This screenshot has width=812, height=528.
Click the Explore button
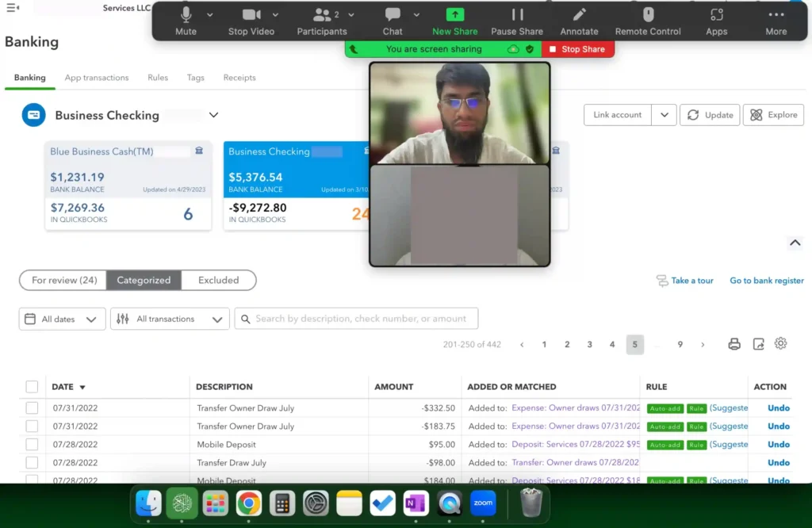773,115
